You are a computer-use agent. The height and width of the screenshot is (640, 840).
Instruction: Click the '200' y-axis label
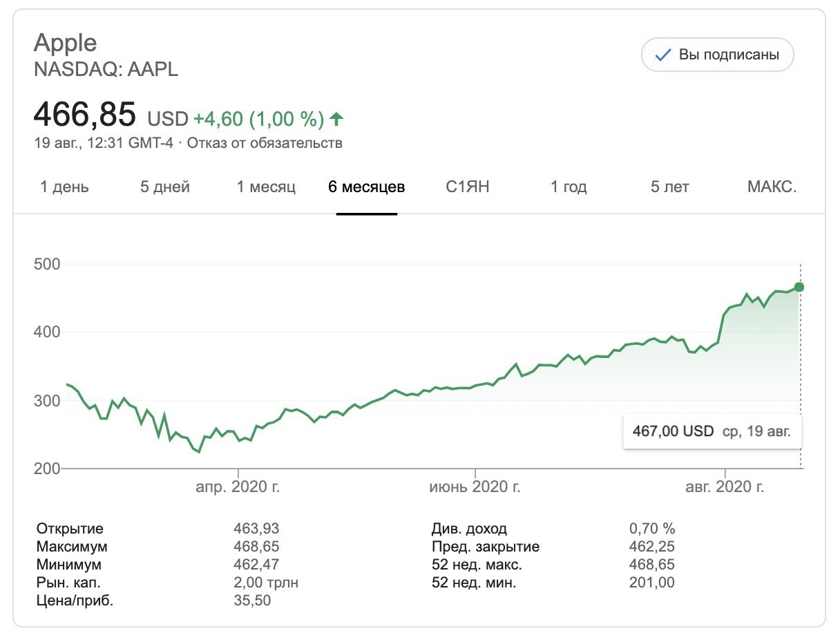pyautogui.click(x=46, y=469)
